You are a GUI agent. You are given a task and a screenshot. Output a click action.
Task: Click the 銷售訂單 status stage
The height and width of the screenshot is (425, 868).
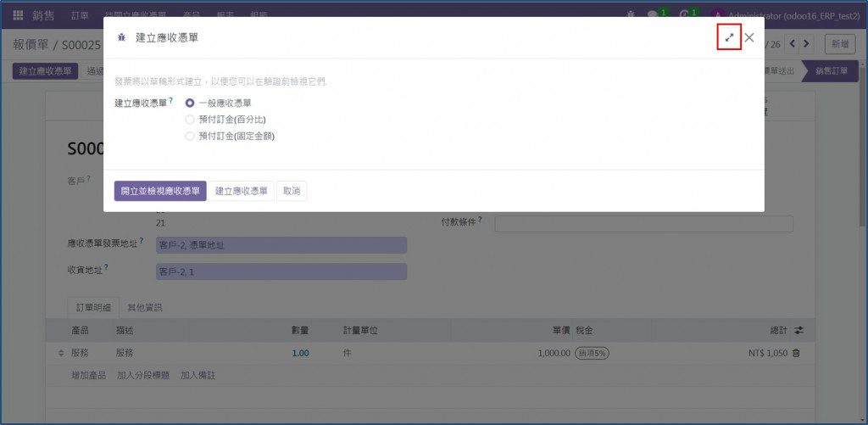[x=832, y=71]
